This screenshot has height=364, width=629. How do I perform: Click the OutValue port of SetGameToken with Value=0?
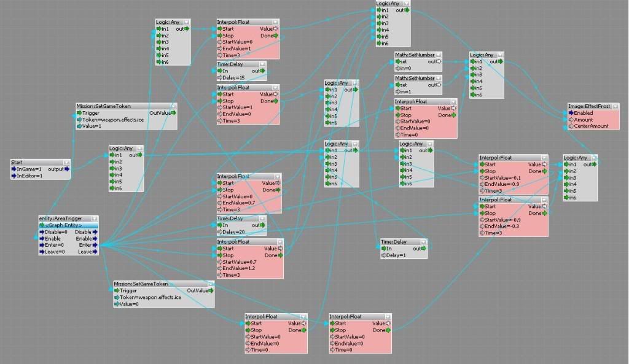coord(210,290)
